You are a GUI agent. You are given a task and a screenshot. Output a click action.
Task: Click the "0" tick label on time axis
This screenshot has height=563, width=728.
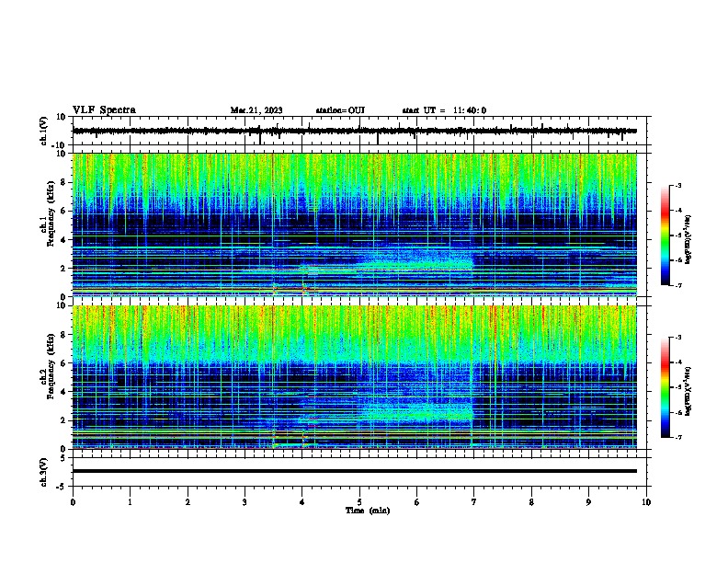click(73, 502)
